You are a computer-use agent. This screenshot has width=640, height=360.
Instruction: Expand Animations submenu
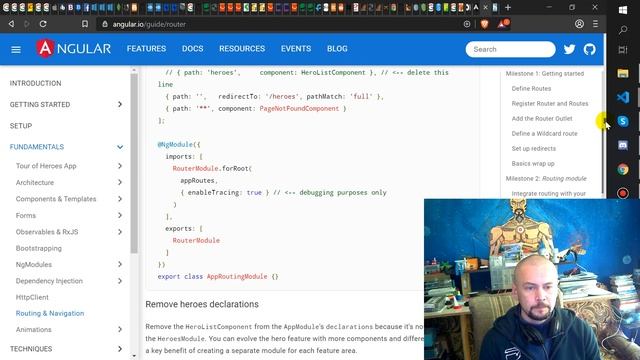(x=120, y=329)
